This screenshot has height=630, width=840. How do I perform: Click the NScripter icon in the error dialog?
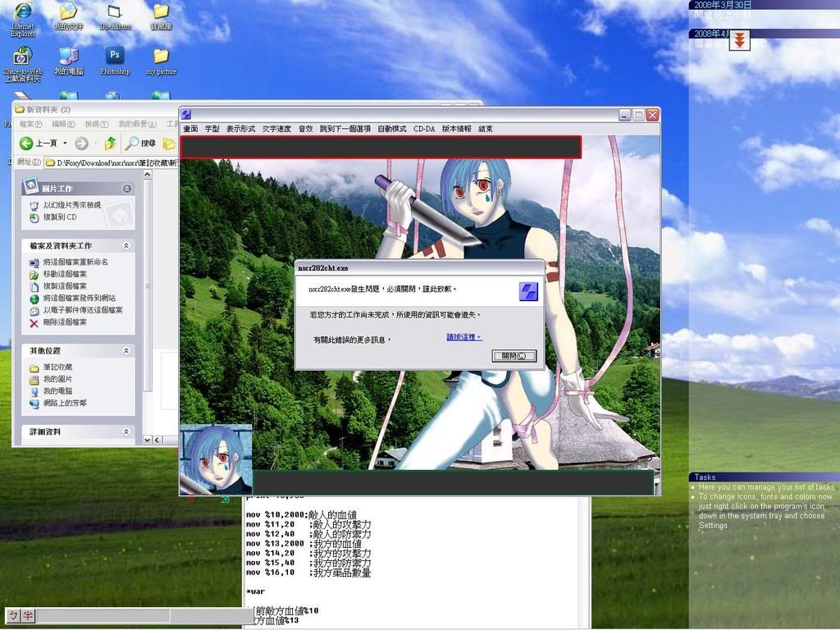[x=528, y=292]
